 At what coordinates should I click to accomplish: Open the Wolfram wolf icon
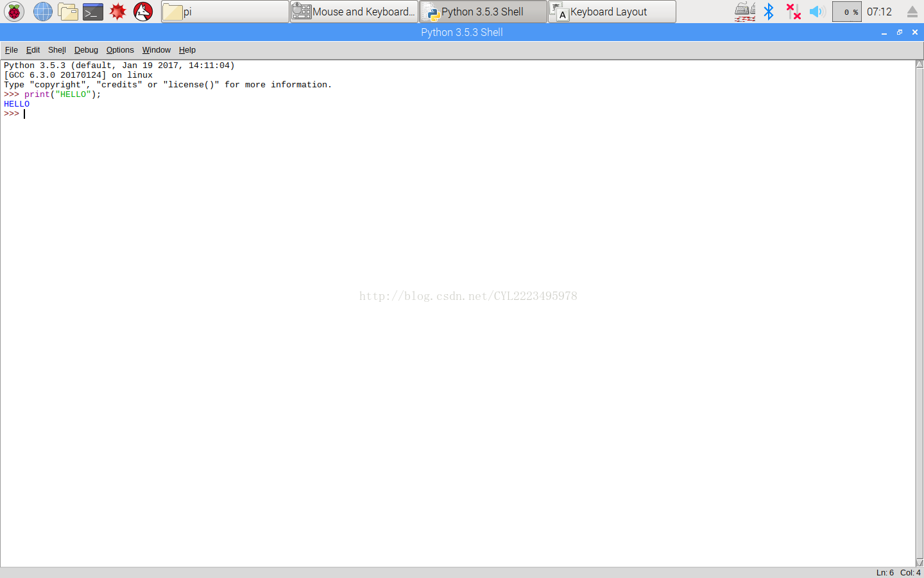(143, 12)
